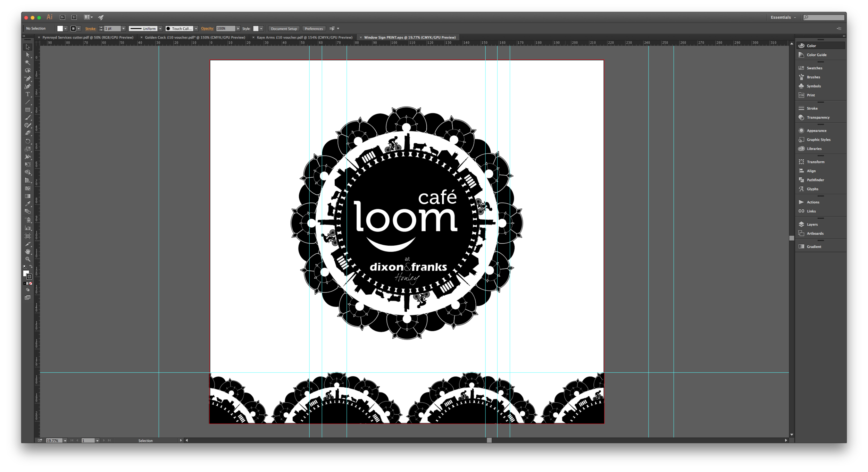Screen dimensions: 868x472
Task: Click the toolbox stroke color swatch
Action: click(30, 277)
